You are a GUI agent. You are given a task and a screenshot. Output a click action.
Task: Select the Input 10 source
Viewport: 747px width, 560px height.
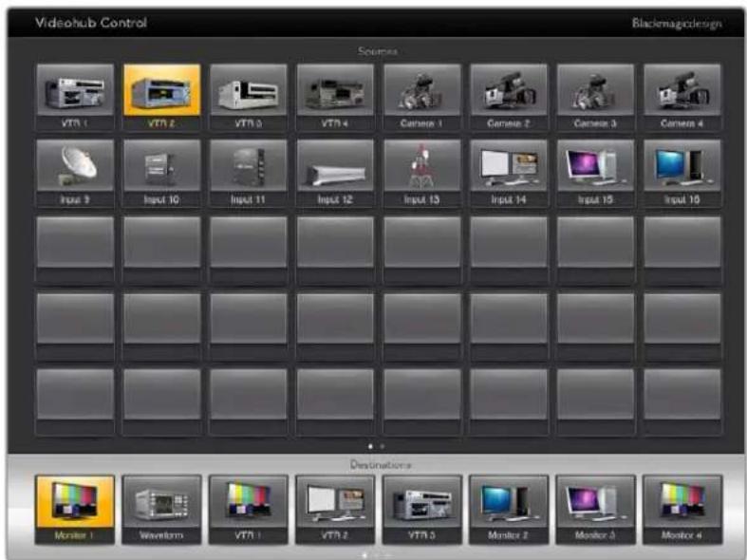162,174
